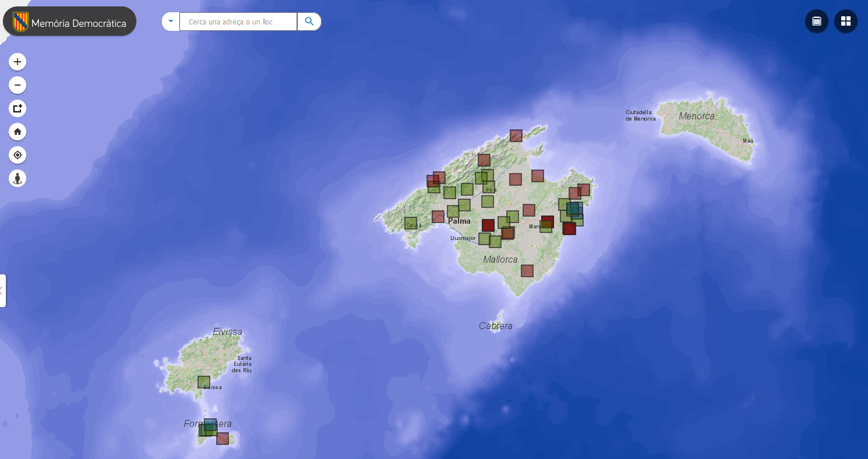Image resolution: width=868 pixels, height=459 pixels.
Task: Open the search source dropdown arrow
Action: tap(170, 21)
